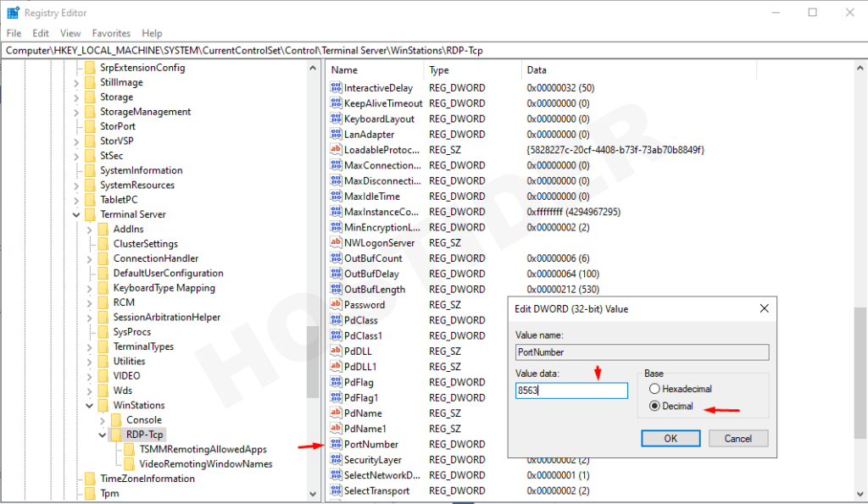
Task: Sort values by the Type column header
Action: click(439, 70)
